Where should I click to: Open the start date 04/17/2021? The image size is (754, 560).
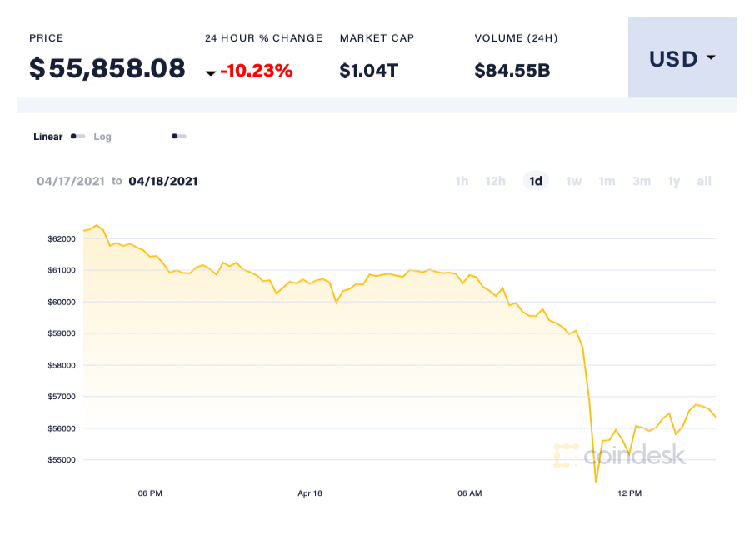click(71, 181)
